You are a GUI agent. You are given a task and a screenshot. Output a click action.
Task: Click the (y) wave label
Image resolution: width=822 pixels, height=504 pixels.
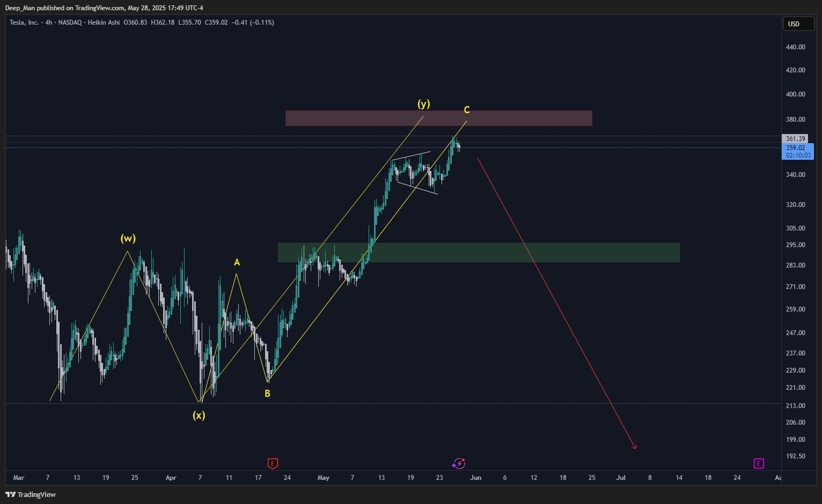(424, 104)
